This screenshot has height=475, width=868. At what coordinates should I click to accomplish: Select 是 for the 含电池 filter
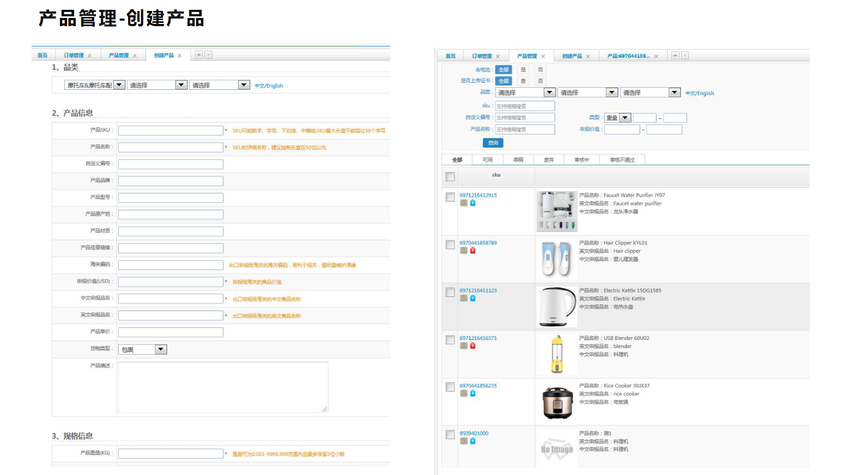point(523,70)
